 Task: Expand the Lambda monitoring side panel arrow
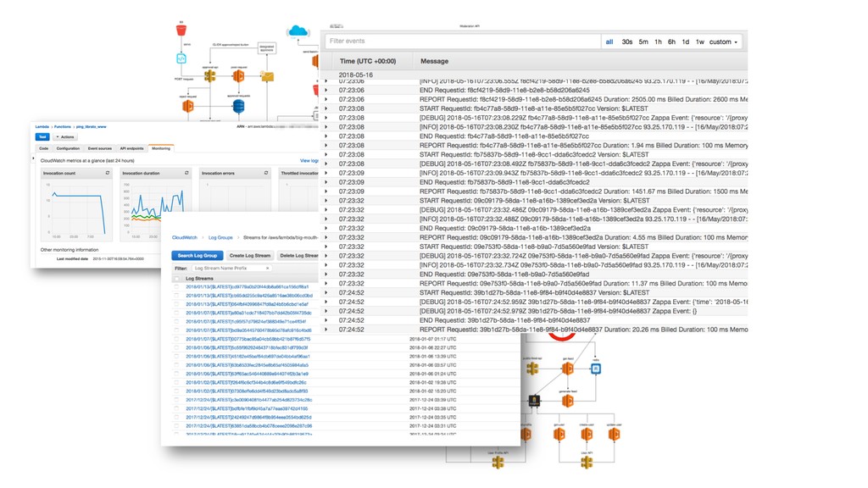pyautogui.click(x=34, y=158)
